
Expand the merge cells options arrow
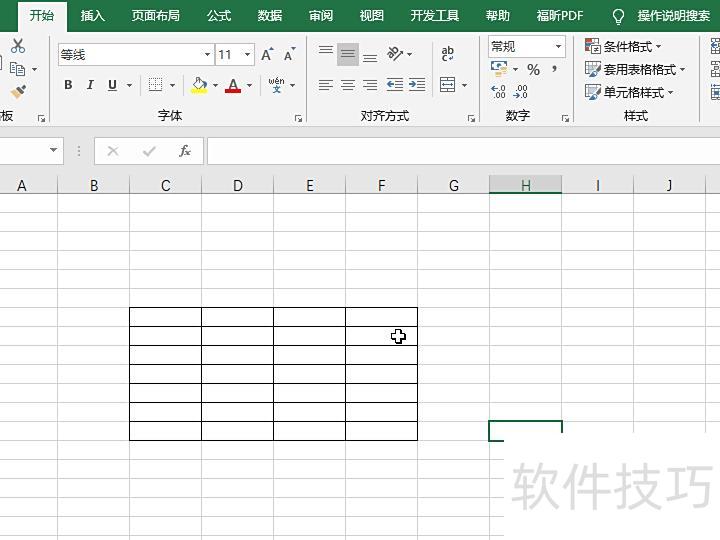point(465,85)
